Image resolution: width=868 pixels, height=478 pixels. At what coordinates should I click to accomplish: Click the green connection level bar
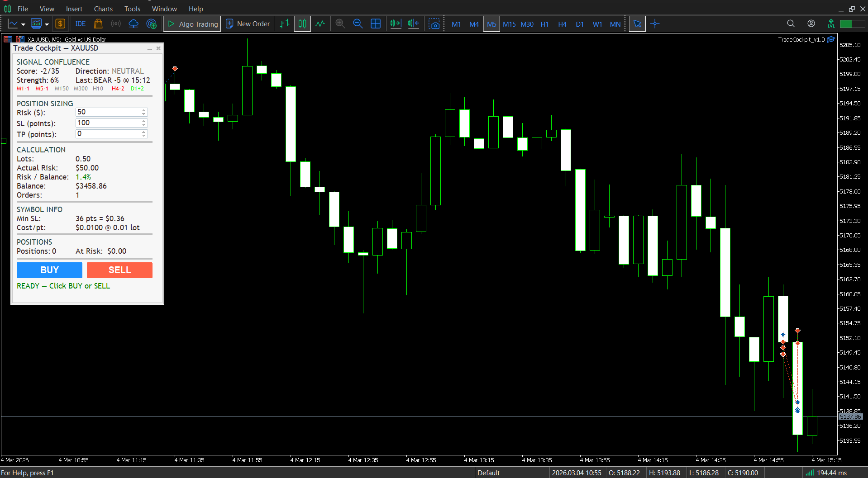coord(852,24)
